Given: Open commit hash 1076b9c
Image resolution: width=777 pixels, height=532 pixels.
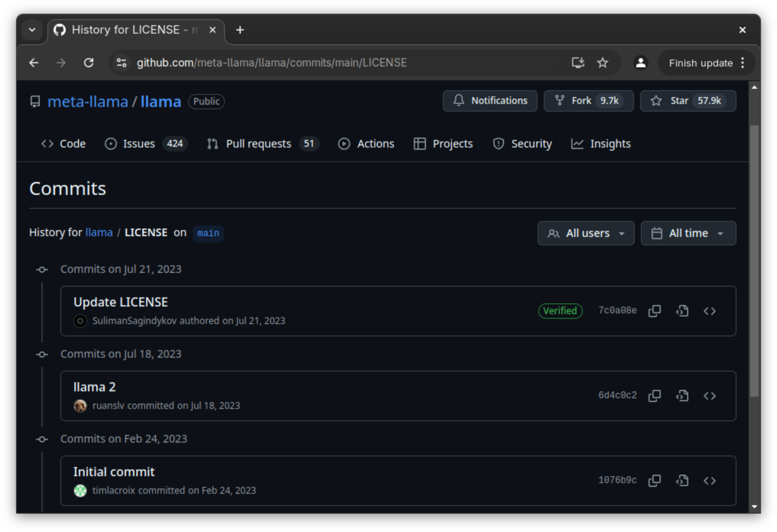Looking at the screenshot, I should (618, 480).
